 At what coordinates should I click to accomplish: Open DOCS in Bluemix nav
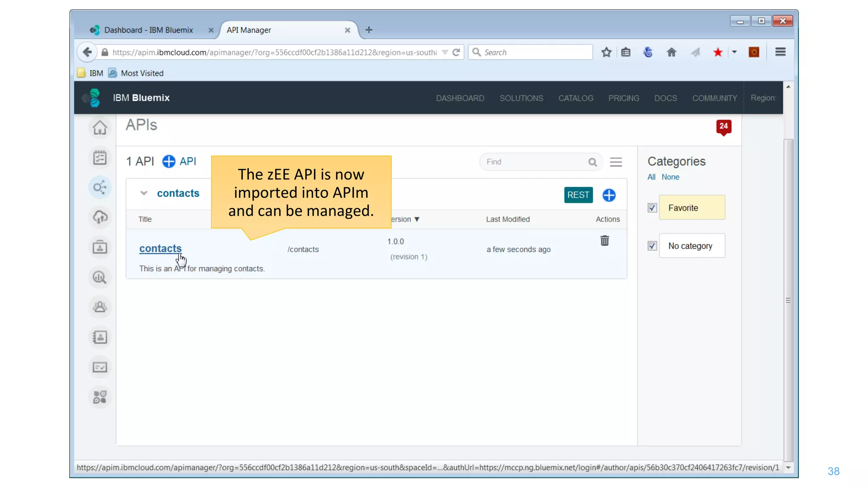click(x=665, y=98)
